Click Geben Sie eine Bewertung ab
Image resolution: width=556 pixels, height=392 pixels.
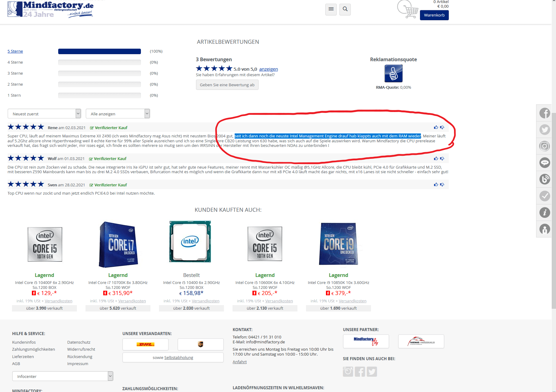click(227, 85)
